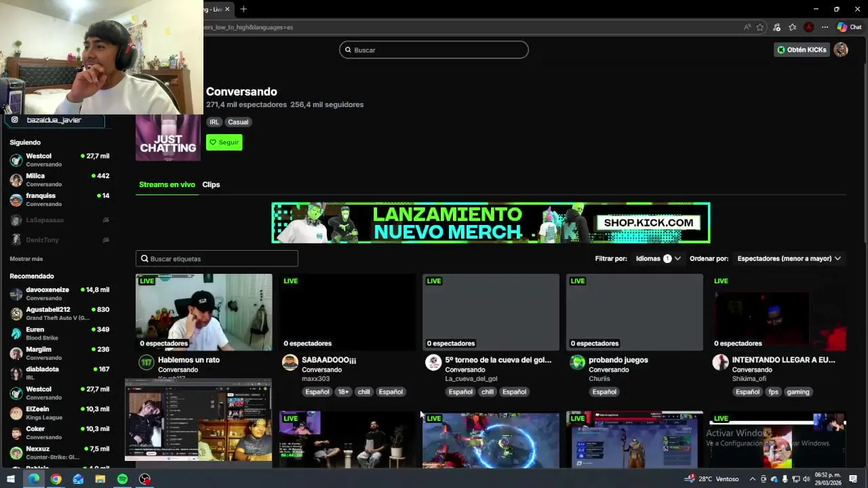The height and width of the screenshot is (488, 868).
Task: Open the Espectadores sort order dropdown
Action: (789, 258)
